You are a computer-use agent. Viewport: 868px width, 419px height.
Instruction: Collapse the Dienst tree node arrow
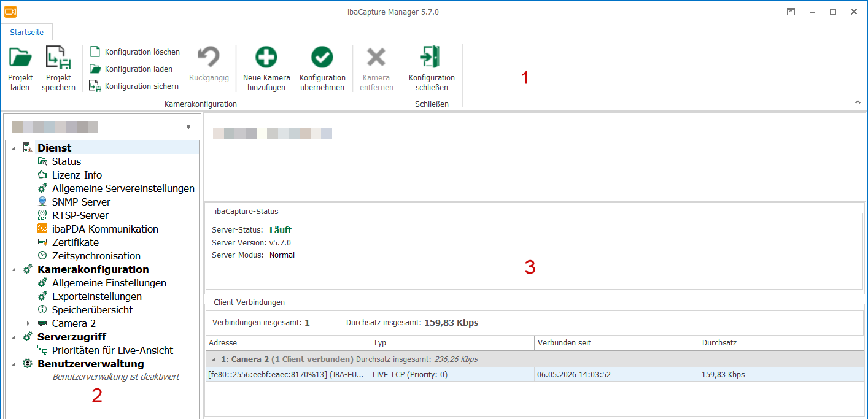[14, 148]
